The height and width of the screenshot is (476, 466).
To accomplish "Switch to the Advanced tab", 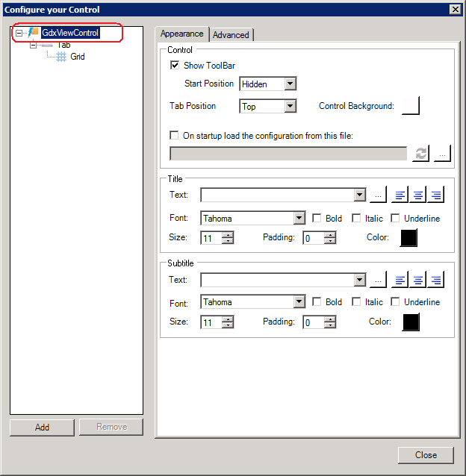I will 232,35.
